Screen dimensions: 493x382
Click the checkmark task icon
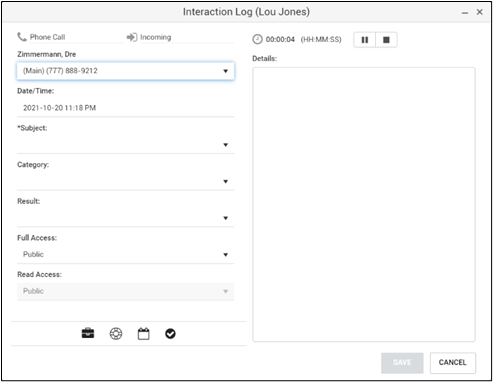tap(170, 334)
